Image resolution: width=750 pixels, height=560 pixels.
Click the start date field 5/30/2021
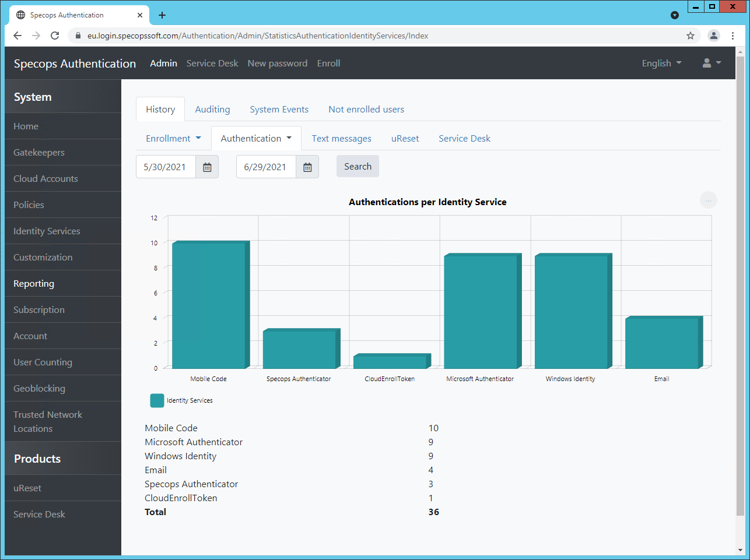(x=166, y=167)
